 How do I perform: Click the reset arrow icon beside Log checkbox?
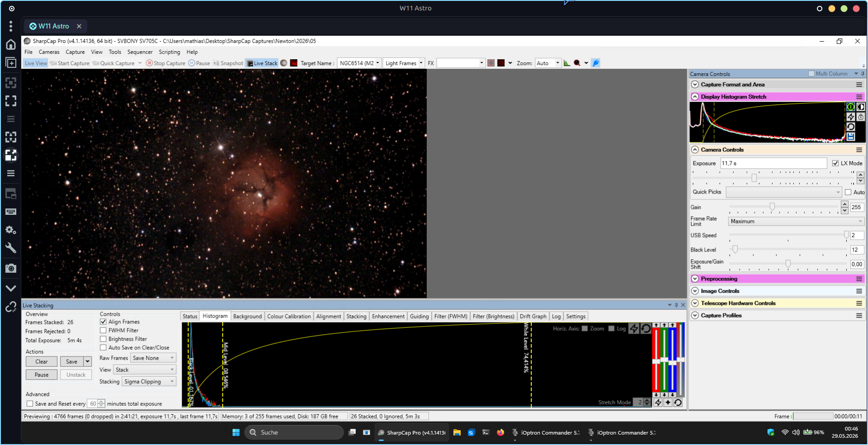click(x=646, y=329)
